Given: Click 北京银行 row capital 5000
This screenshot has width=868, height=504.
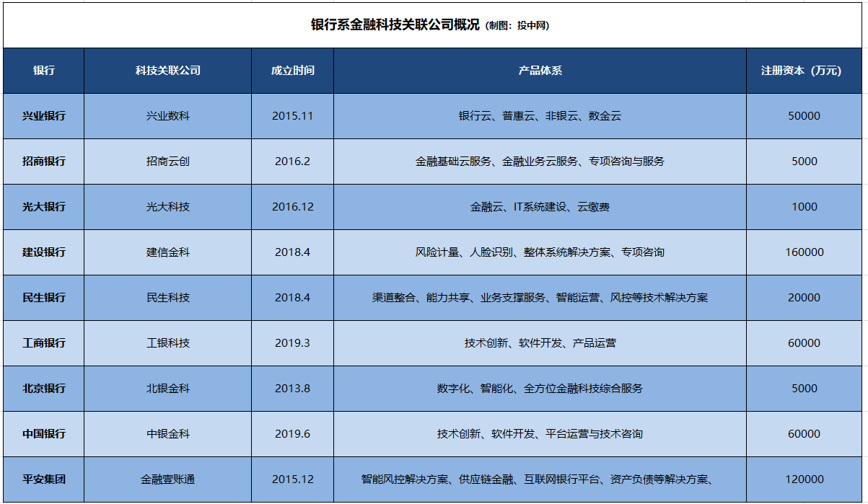Looking at the screenshot, I should pos(805,389).
